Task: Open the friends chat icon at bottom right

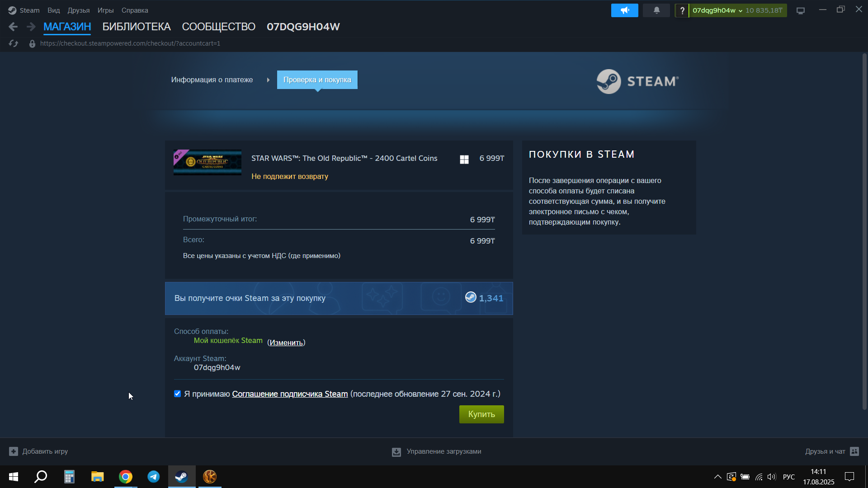Action: pos(854,451)
